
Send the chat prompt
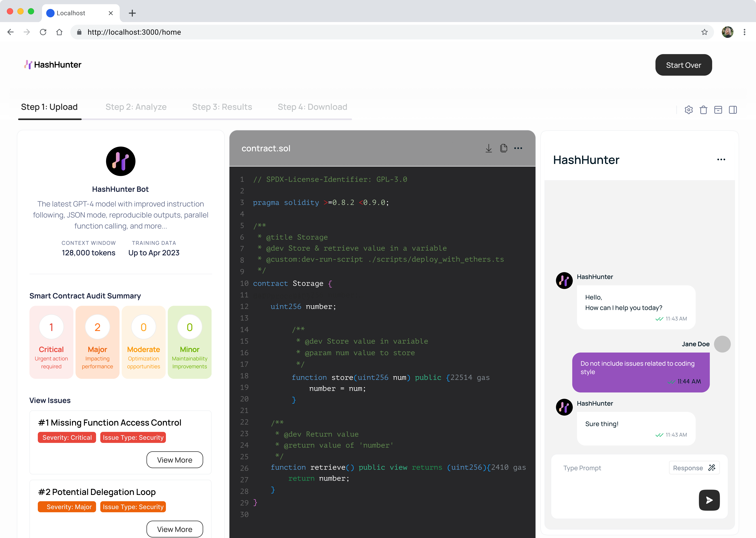point(709,500)
